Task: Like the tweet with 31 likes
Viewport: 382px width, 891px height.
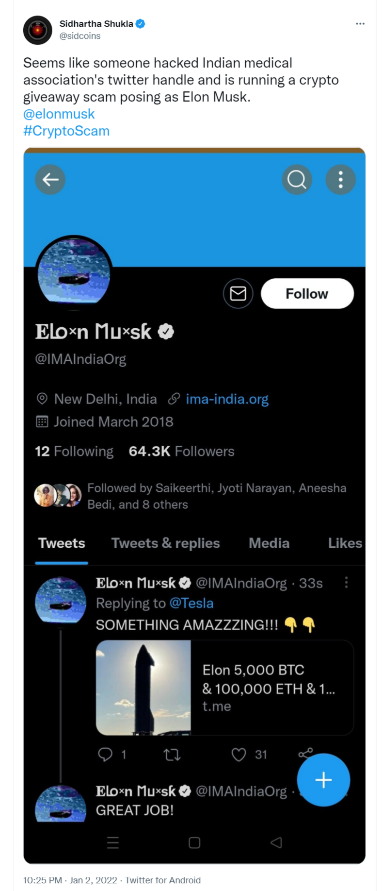Action: (x=249, y=755)
